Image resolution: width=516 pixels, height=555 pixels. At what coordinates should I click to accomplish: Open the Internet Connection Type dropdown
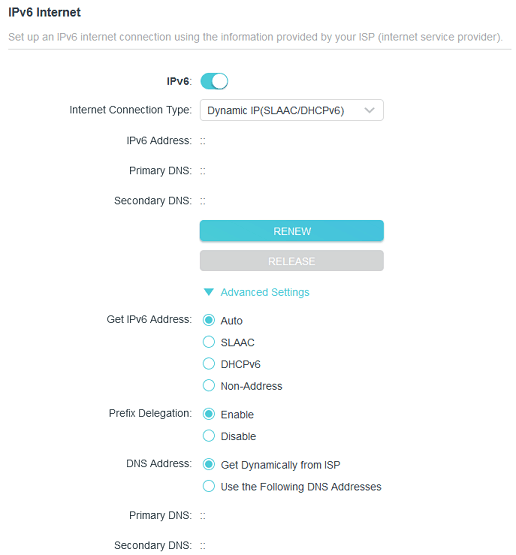pyautogui.click(x=292, y=110)
